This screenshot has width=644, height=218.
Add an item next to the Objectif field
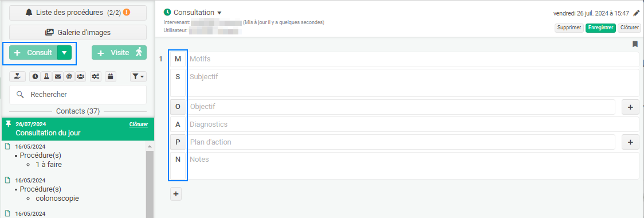click(630, 107)
